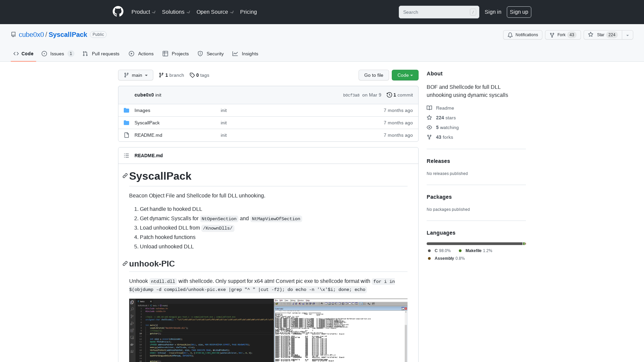Expand the Product menu
The image size is (644, 362).
(x=144, y=12)
